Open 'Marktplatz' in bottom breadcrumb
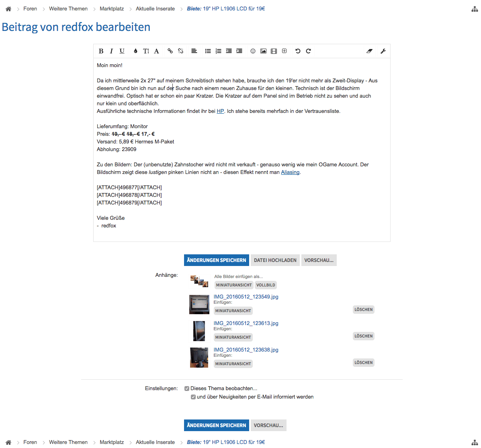Viewport: 481px width, 448px height. click(x=112, y=442)
